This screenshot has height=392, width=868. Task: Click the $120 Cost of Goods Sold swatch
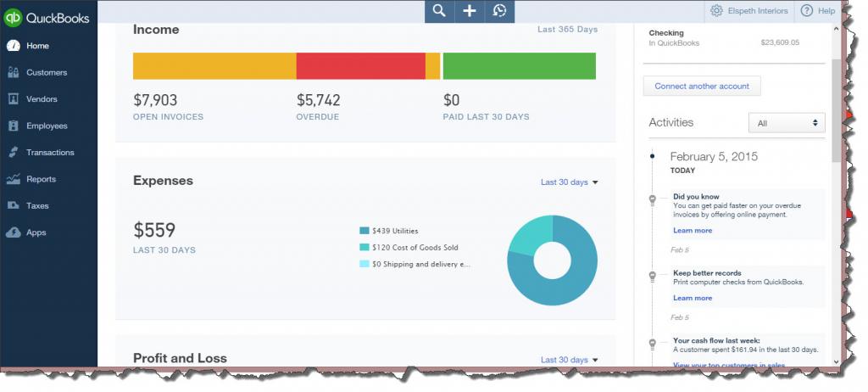[364, 247]
